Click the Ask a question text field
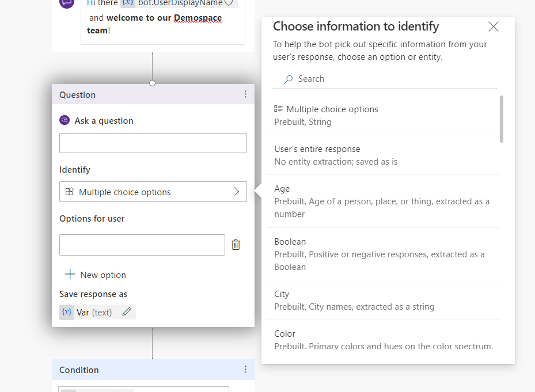This screenshot has width=535, height=392. pyautogui.click(x=153, y=143)
